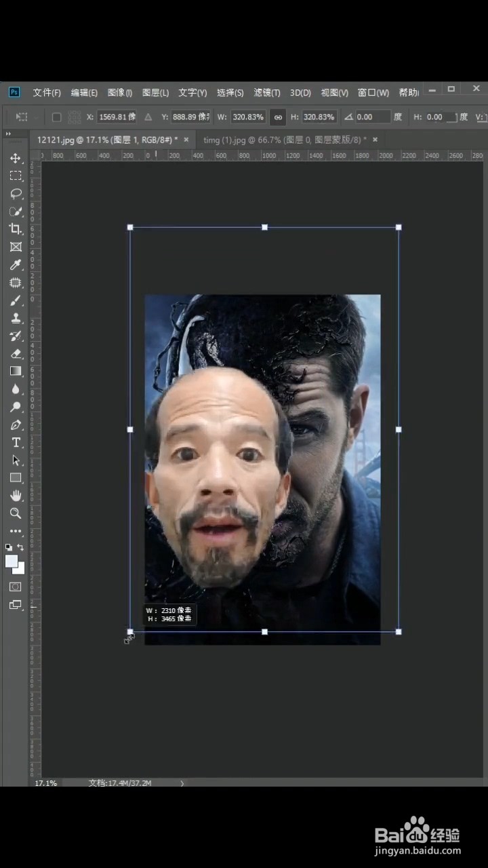The image size is (488, 868).
Task: Select the Zoom tool
Action: [16, 513]
